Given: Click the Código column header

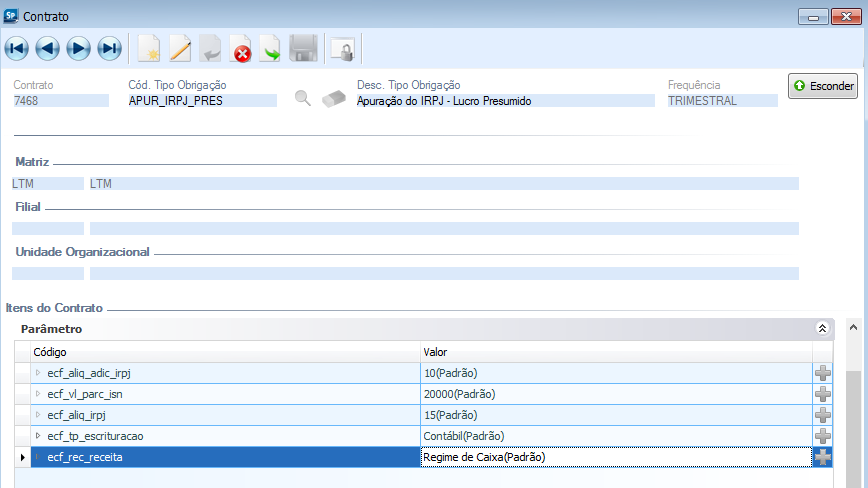Looking at the screenshot, I should click(50, 352).
